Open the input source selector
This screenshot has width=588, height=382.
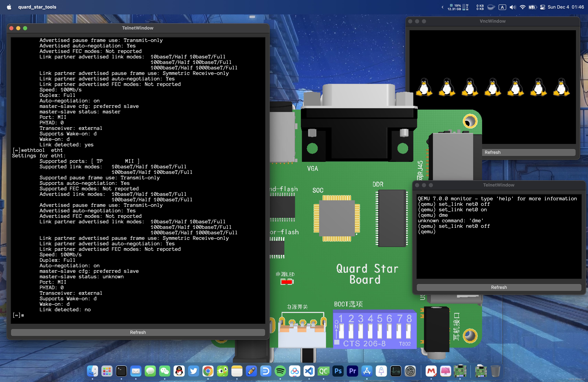[502, 7]
